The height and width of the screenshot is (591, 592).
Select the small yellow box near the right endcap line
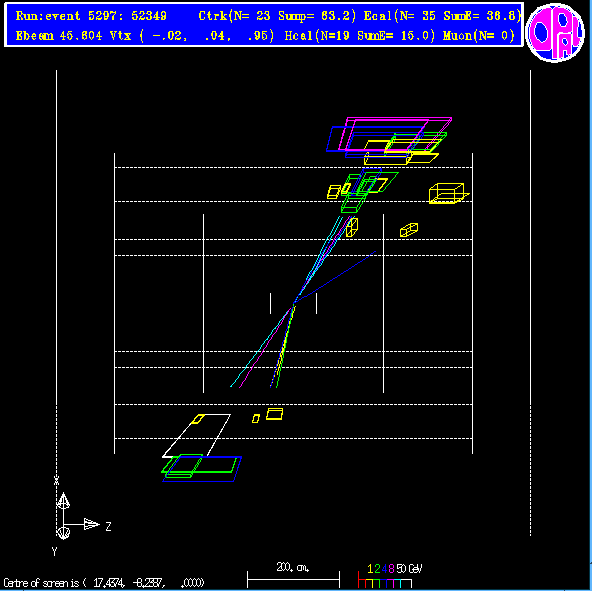[x=409, y=230]
